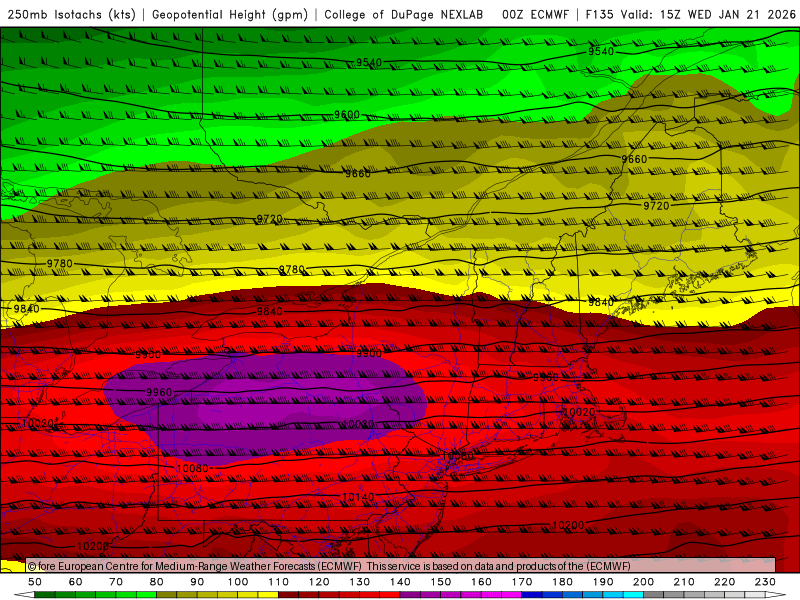Click the 230 label on the color scale

765,582
